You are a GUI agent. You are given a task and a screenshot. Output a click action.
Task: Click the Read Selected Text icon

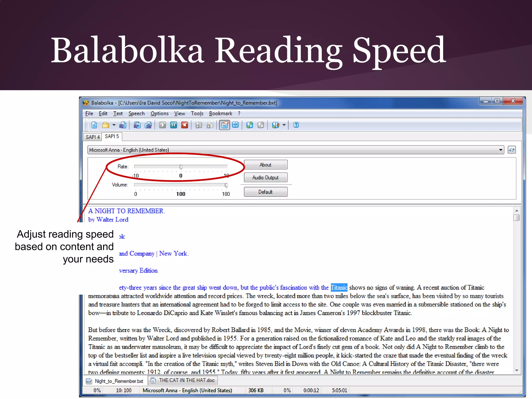tap(199, 125)
